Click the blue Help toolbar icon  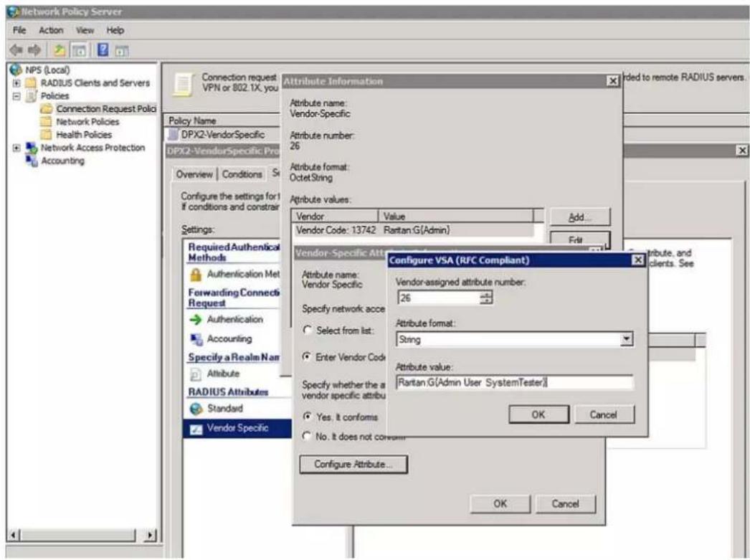point(103,49)
